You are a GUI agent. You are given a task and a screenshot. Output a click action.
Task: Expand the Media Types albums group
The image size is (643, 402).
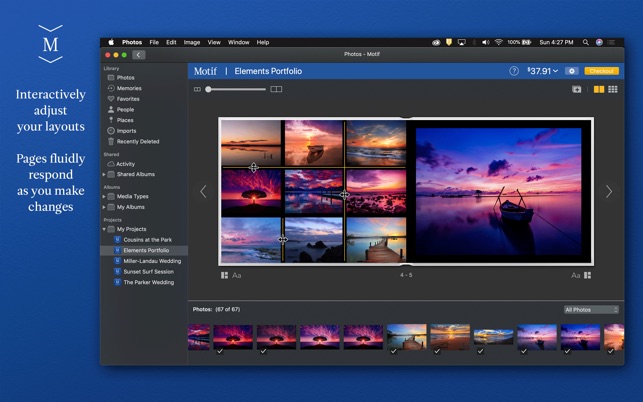click(105, 196)
